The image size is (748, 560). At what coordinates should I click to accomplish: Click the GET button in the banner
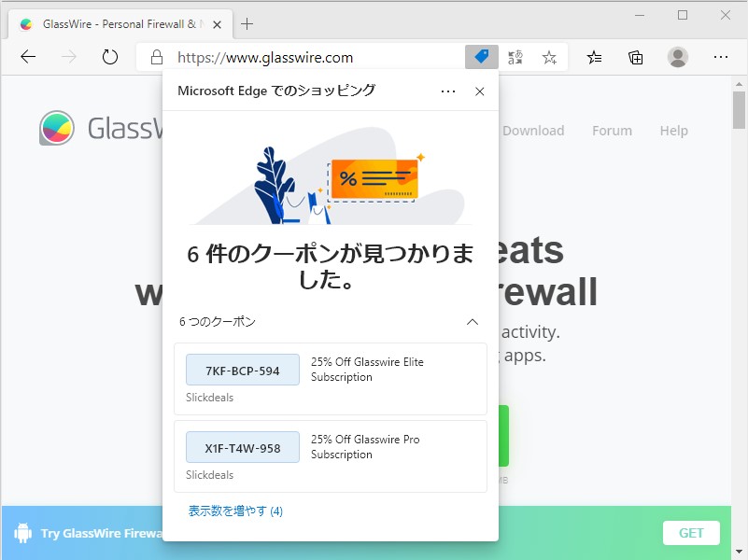pyautogui.click(x=690, y=533)
